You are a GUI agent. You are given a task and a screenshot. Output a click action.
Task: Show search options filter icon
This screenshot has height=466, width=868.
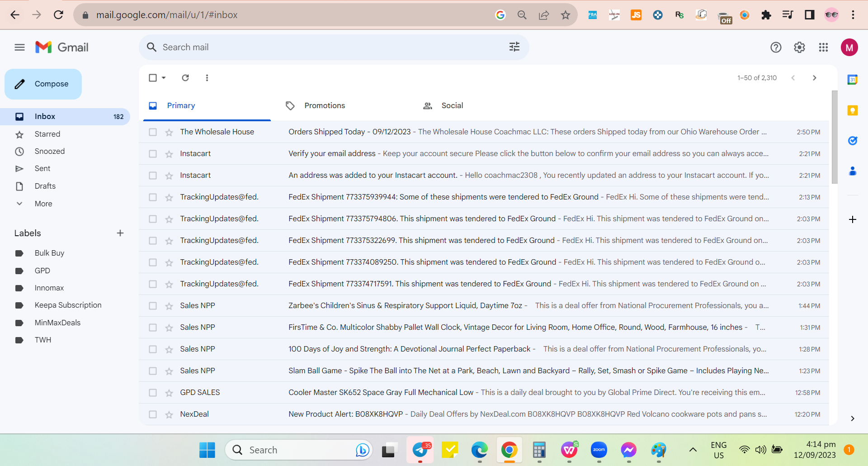click(x=514, y=47)
